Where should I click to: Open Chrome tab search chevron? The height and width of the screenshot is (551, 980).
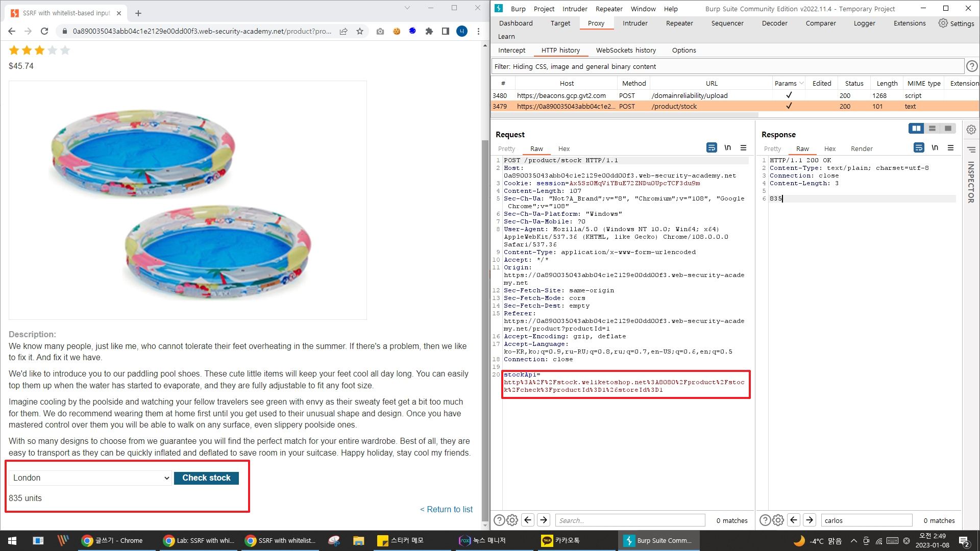click(407, 8)
